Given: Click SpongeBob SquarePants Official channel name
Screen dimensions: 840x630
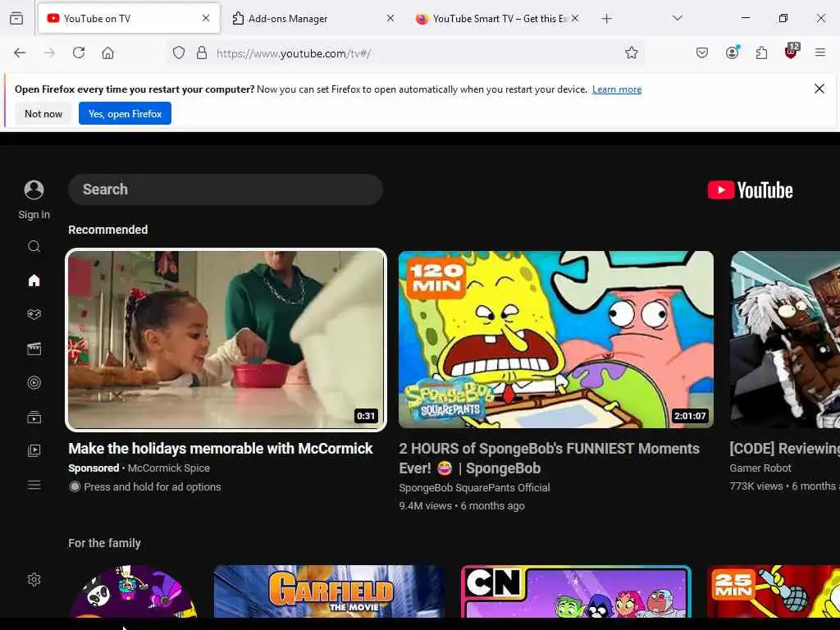Looking at the screenshot, I should coord(474,487).
